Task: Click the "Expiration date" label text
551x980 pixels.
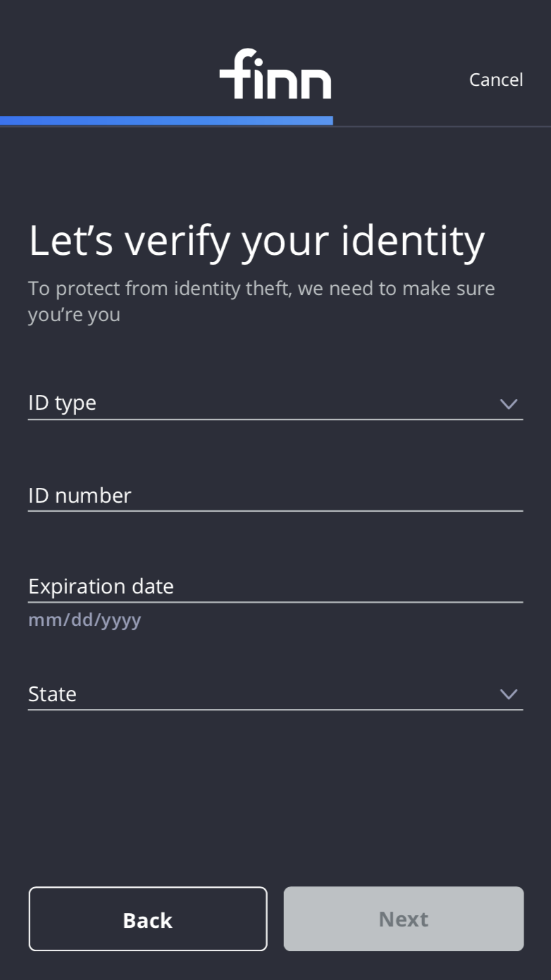Action: click(101, 586)
